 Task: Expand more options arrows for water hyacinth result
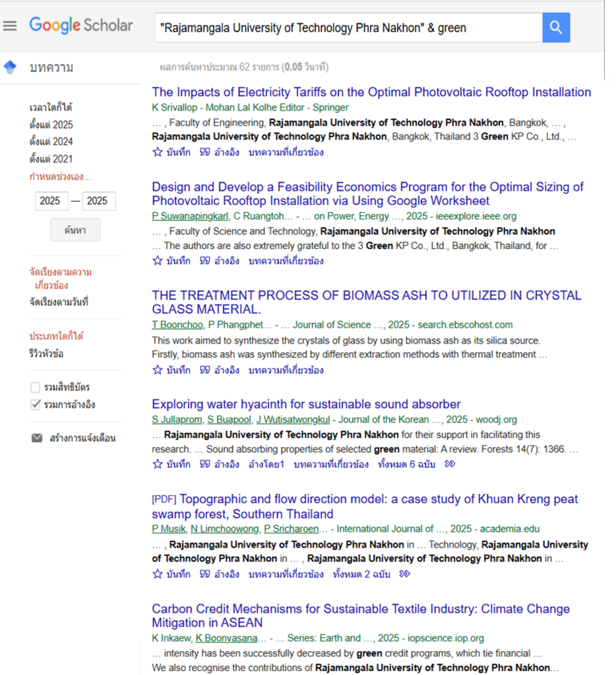(450, 464)
